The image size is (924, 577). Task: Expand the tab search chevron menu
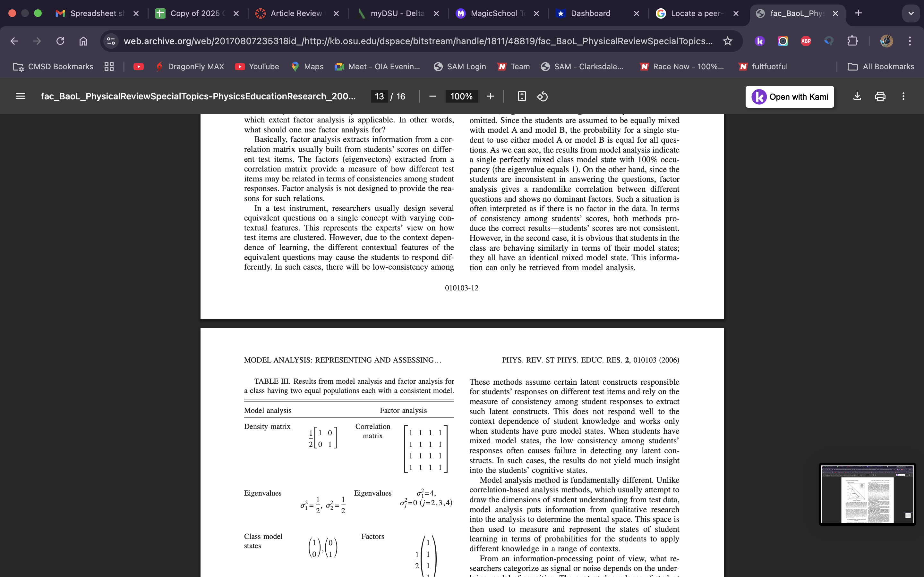911,13
